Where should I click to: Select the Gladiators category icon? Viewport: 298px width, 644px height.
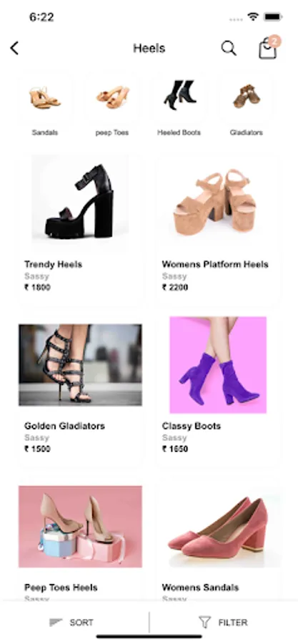click(247, 97)
